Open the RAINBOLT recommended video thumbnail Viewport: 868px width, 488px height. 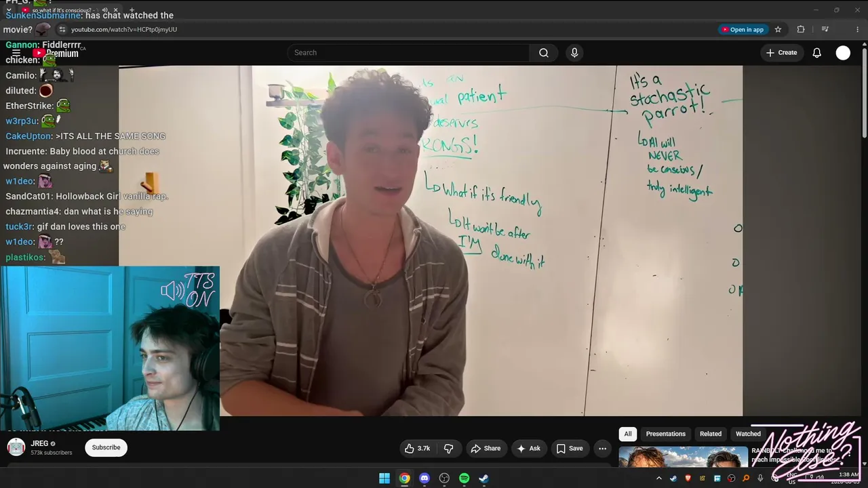point(683,457)
